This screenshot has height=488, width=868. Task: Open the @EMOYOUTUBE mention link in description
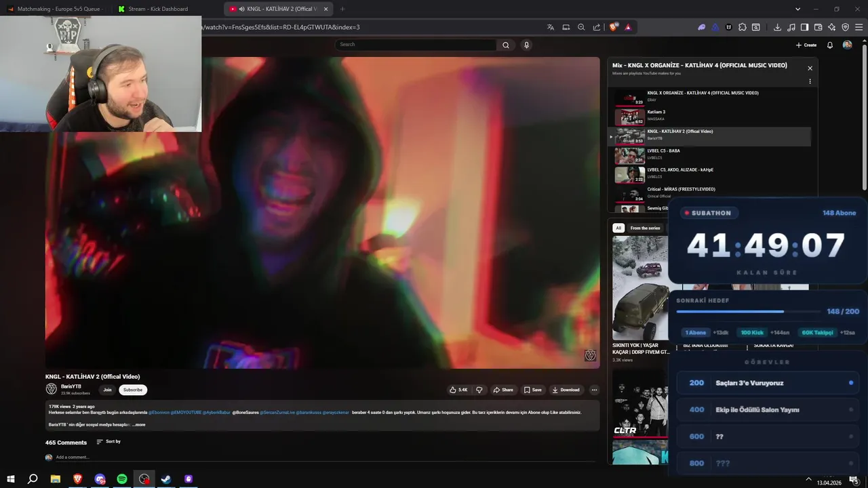(186, 412)
